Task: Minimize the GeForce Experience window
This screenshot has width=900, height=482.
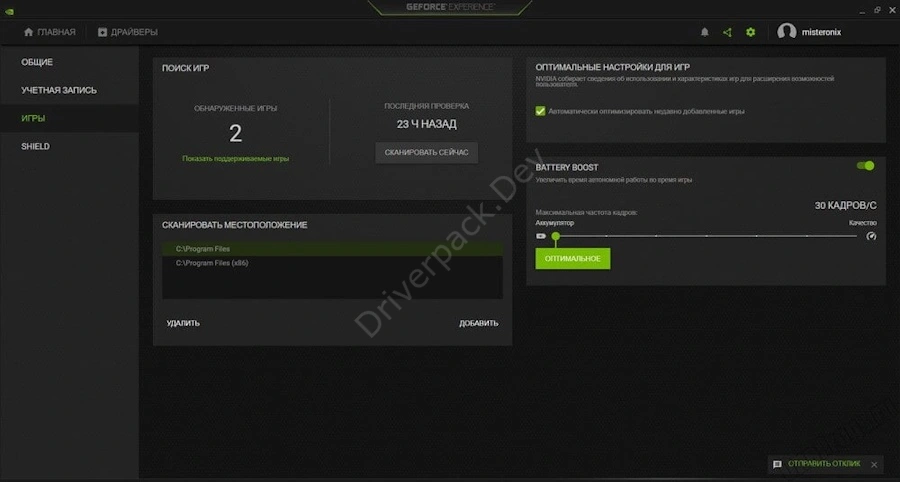Action: click(x=864, y=10)
